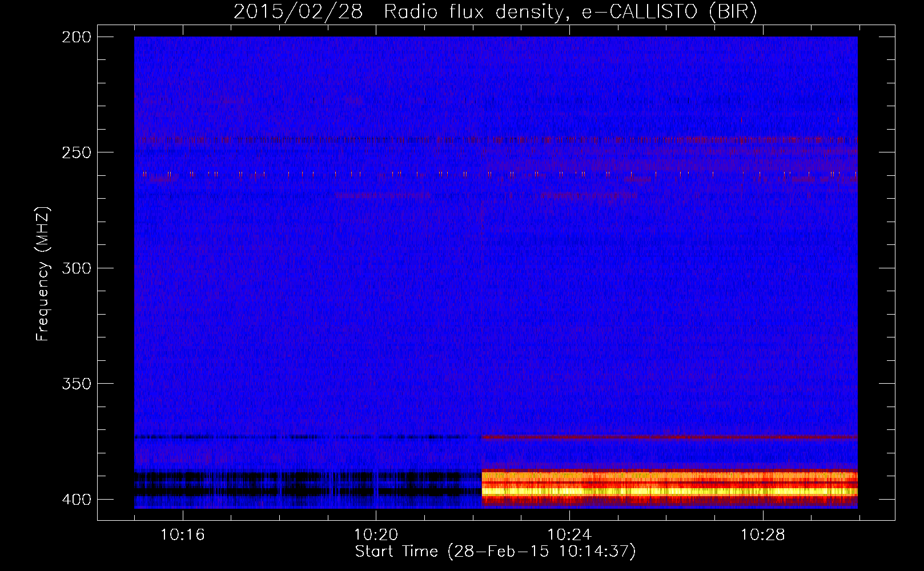Click the 'Frequency (MHZ)' axis label

point(43,274)
